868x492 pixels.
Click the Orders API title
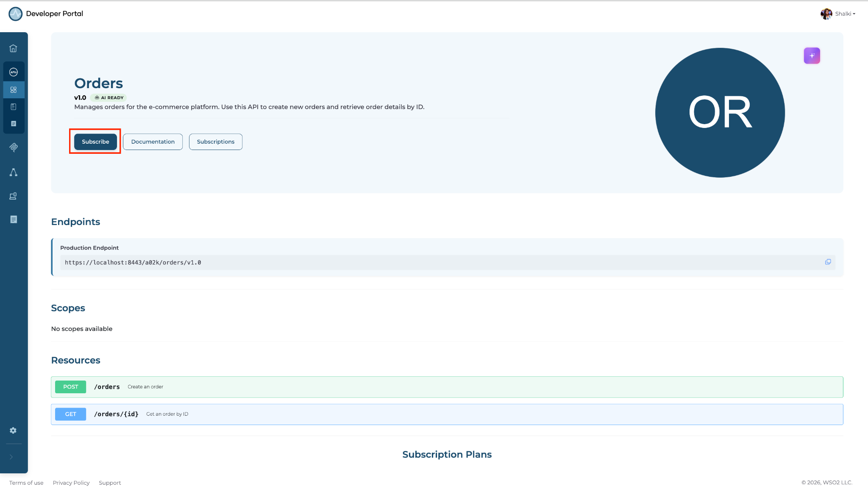99,83
